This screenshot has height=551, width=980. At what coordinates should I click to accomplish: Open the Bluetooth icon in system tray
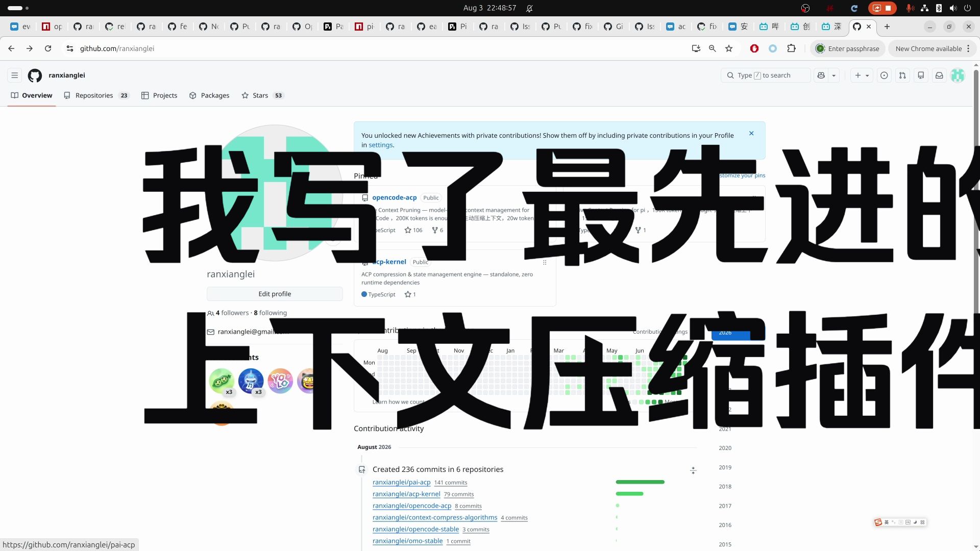click(939, 8)
